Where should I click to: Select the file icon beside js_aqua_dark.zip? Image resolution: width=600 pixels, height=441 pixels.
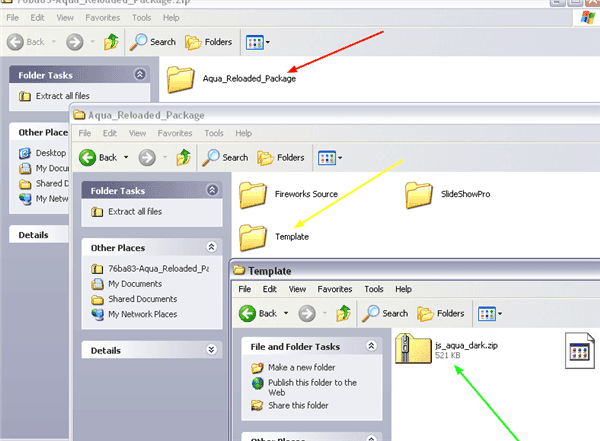tap(580, 350)
